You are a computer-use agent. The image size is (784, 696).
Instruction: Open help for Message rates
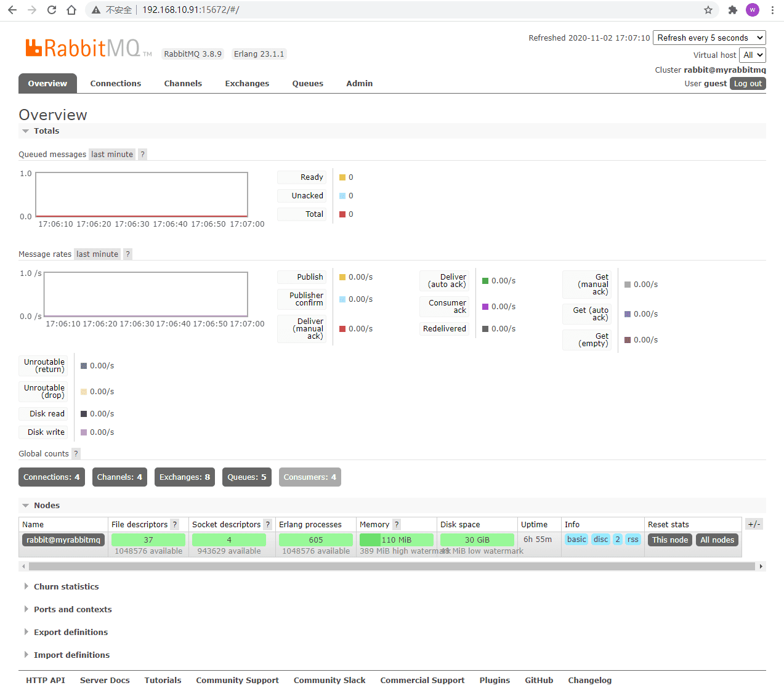[x=127, y=254]
